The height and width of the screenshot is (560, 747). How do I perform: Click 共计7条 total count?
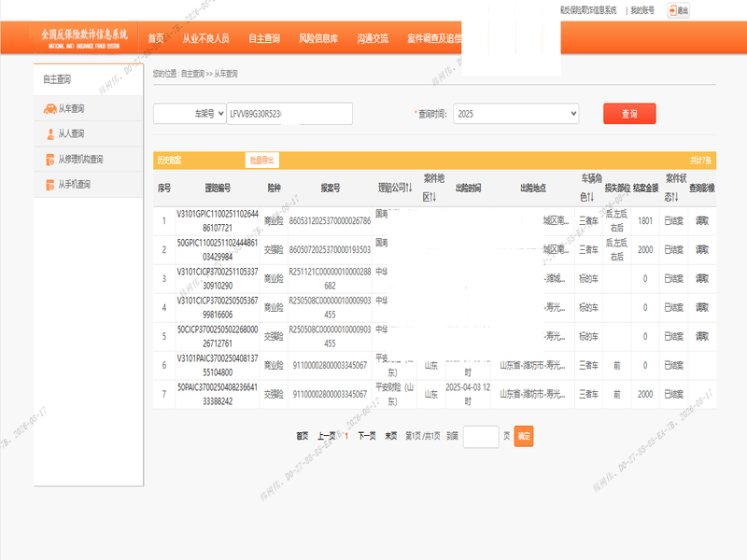pos(701,161)
